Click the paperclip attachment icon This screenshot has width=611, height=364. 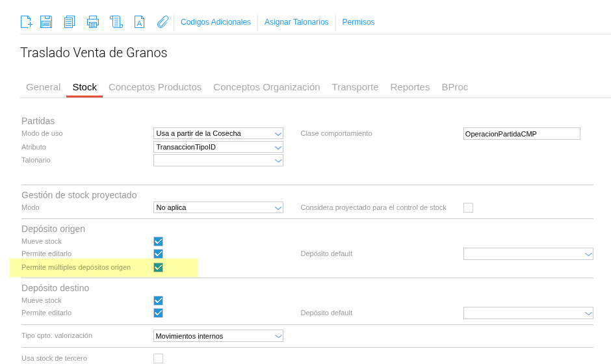coord(162,22)
